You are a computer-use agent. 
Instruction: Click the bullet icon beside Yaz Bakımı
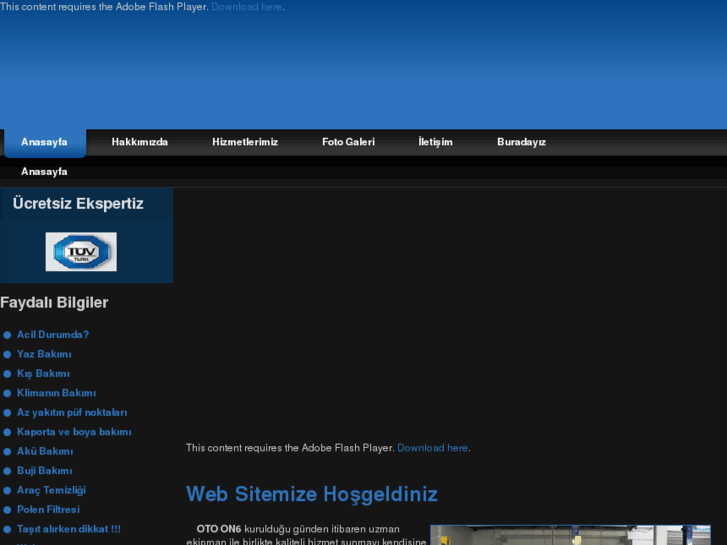7,354
